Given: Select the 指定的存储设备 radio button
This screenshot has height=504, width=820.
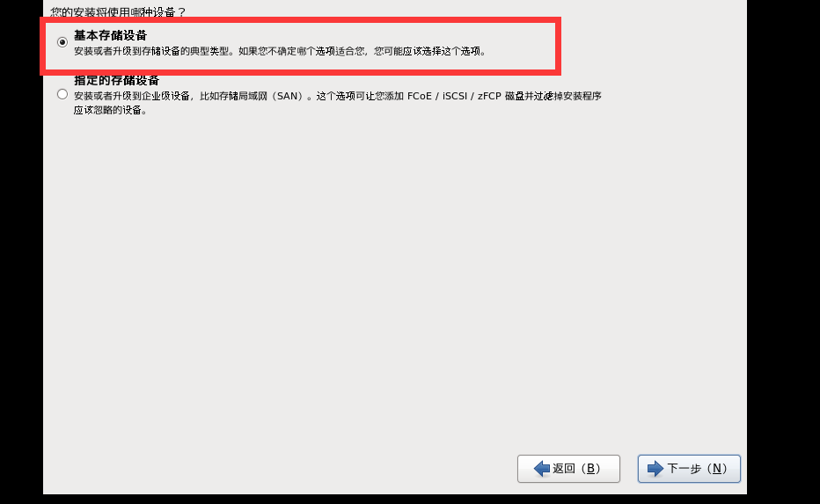Looking at the screenshot, I should click(x=62, y=94).
